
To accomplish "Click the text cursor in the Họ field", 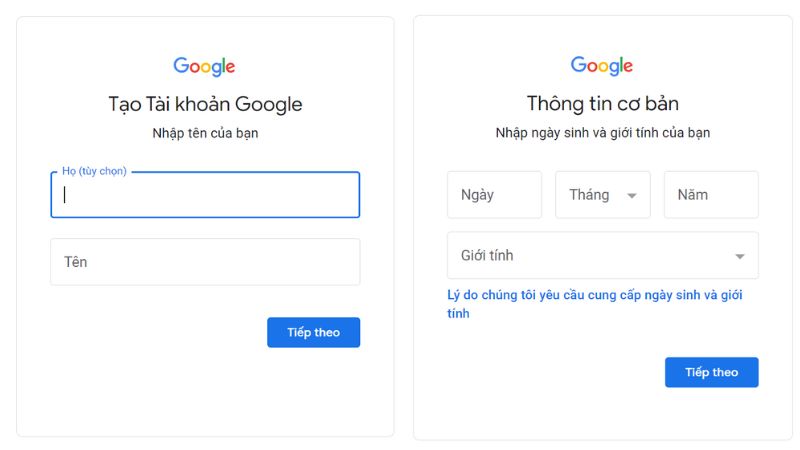I will click(65, 195).
